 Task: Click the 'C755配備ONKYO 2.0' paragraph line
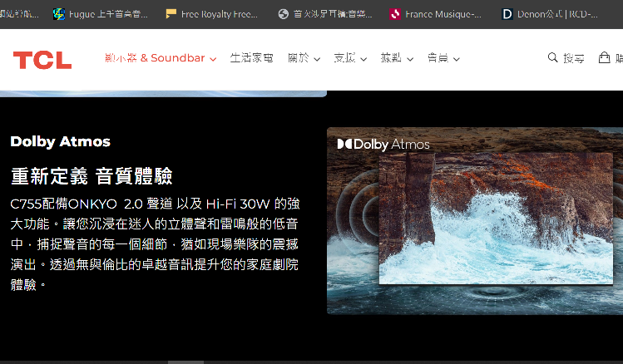155,204
